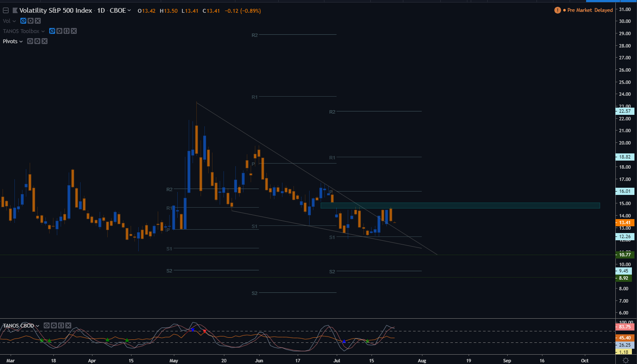The width and height of the screenshot is (637, 364).
Task: Open chart settings gear in bottom-right corner
Action: pyautogui.click(x=626, y=361)
